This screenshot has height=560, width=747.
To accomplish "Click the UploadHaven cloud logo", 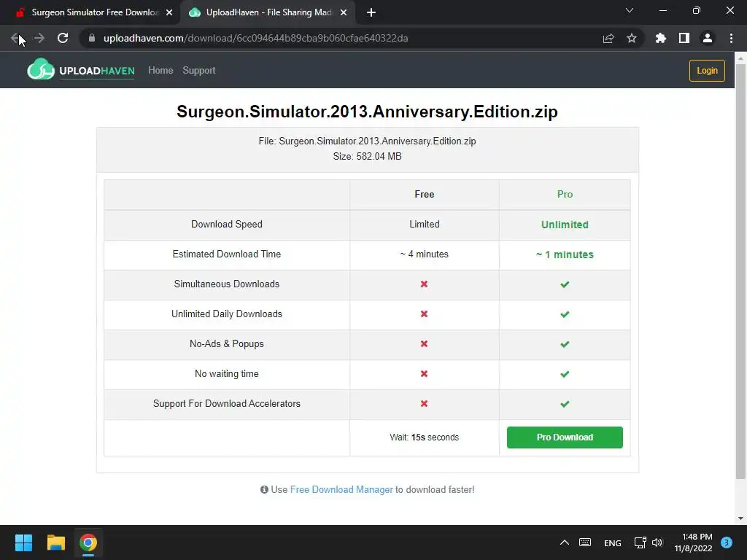I will point(41,70).
